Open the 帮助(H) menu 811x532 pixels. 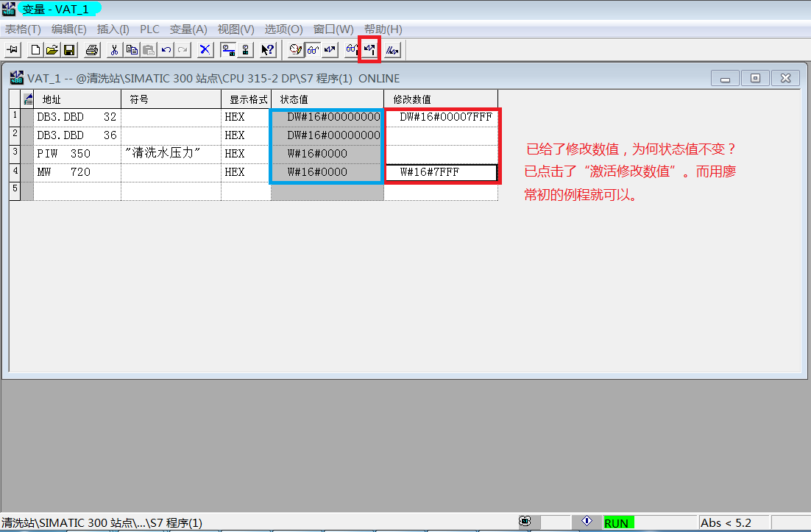tap(383, 29)
